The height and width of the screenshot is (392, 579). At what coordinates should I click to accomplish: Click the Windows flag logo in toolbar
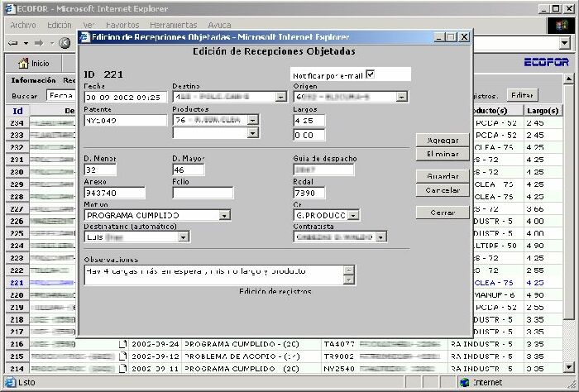pyautogui.click(x=562, y=26)
